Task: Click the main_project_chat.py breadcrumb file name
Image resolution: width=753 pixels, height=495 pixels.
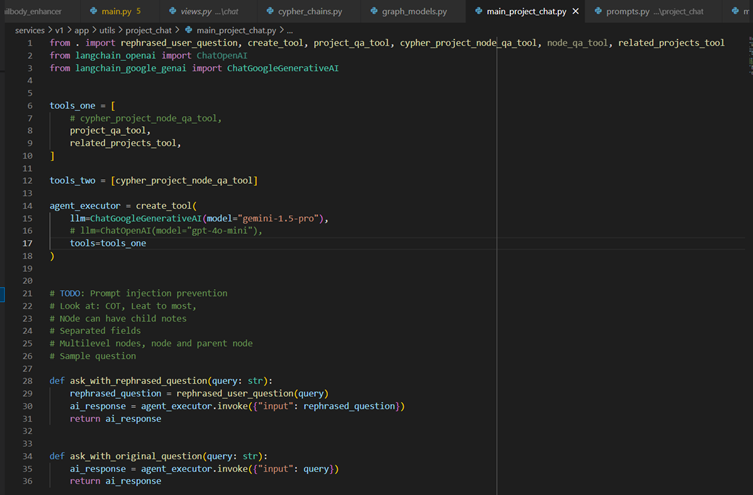Action: 238,30
